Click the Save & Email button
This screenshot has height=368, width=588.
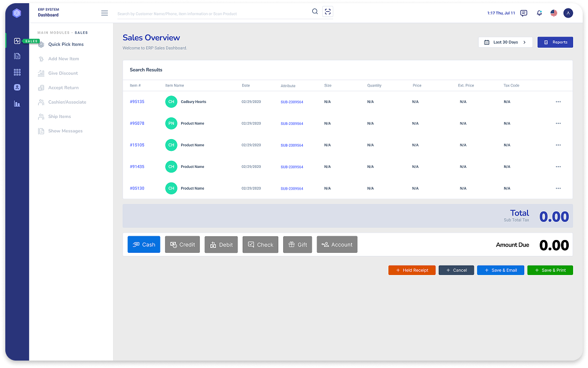click(x=501, y=270)
